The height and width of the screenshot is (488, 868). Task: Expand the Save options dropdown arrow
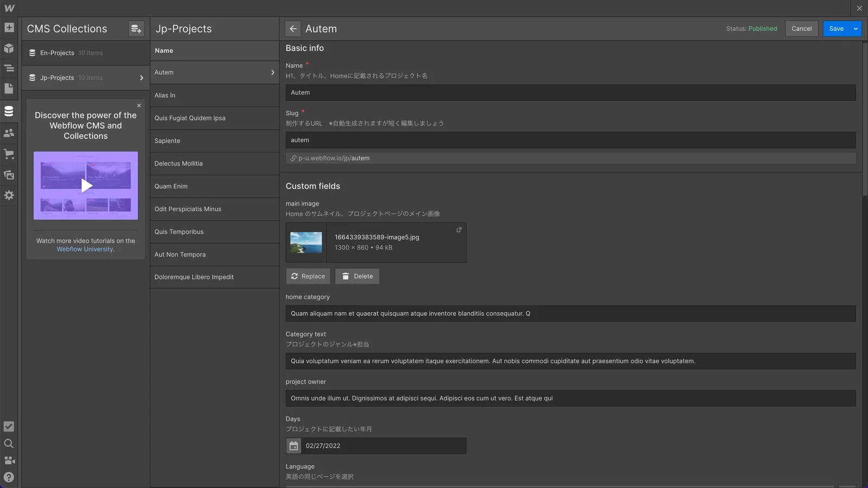[856, 29]
